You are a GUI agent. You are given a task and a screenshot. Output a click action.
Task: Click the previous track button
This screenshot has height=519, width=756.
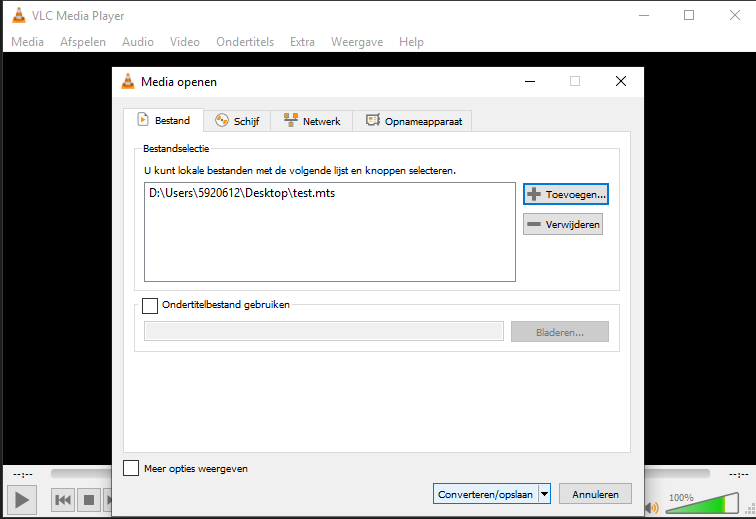(x=63, y=500)
